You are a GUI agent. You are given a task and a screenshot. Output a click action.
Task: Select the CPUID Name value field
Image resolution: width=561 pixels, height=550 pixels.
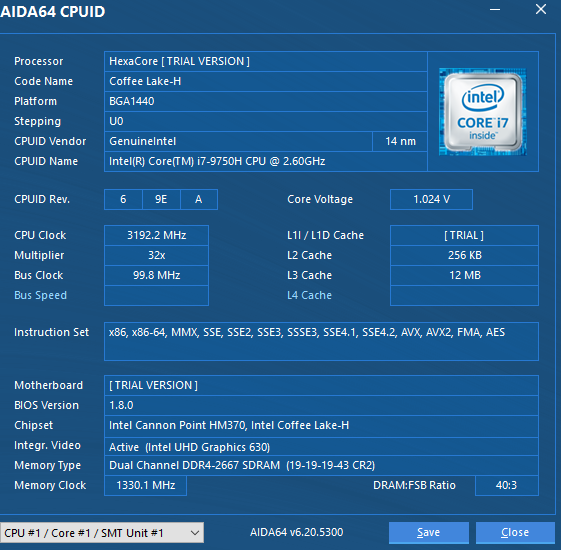pyautogui.click(x=265, y=161)
